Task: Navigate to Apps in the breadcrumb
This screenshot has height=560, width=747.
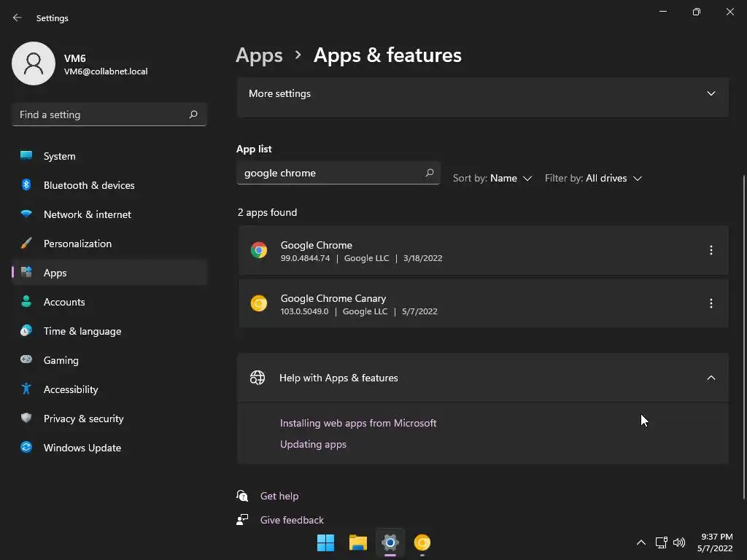Action: pyautogui.click(x=259, y=55)
